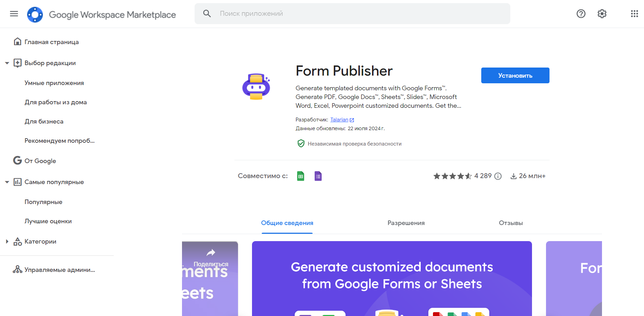Click the Главная страница home icon
The width and height of the screenshot is (644, 316).
(x=17, y=42)
